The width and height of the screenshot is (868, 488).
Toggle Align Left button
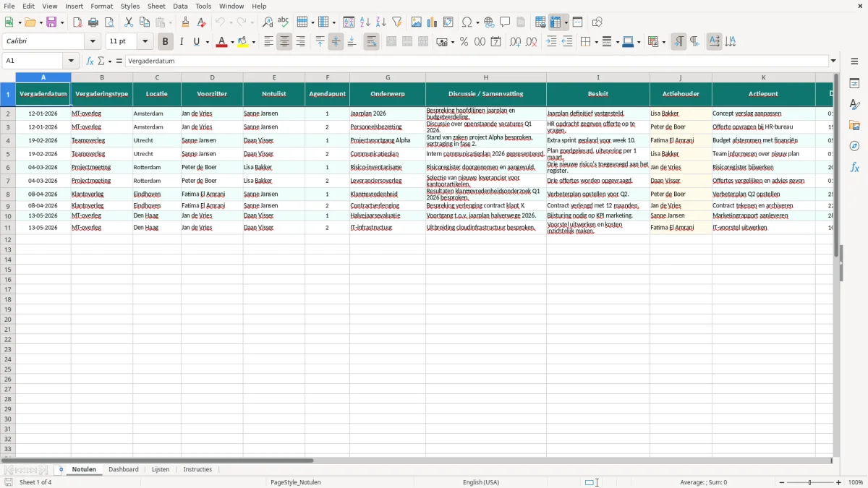[268, 42]
